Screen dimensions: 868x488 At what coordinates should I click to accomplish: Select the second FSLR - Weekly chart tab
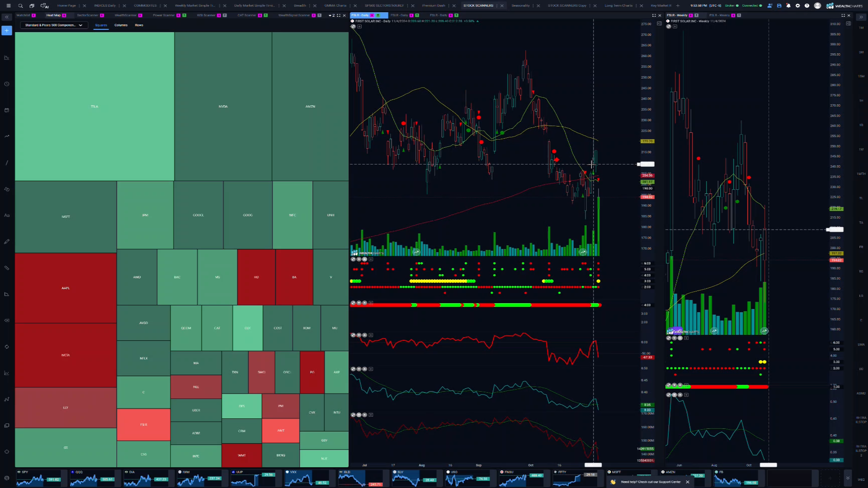pos(719,15)
